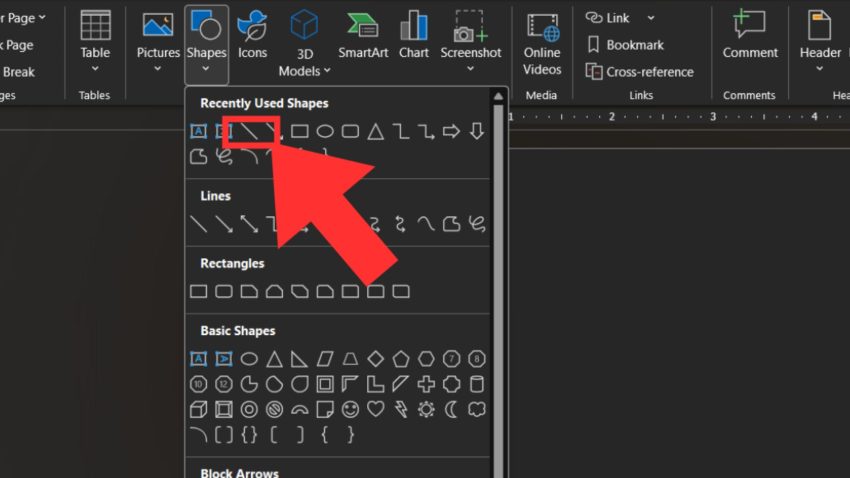This screenshot has height=478, width=850.
Task: Open Cross-reference in the Links group
Action: click(639, 72)
